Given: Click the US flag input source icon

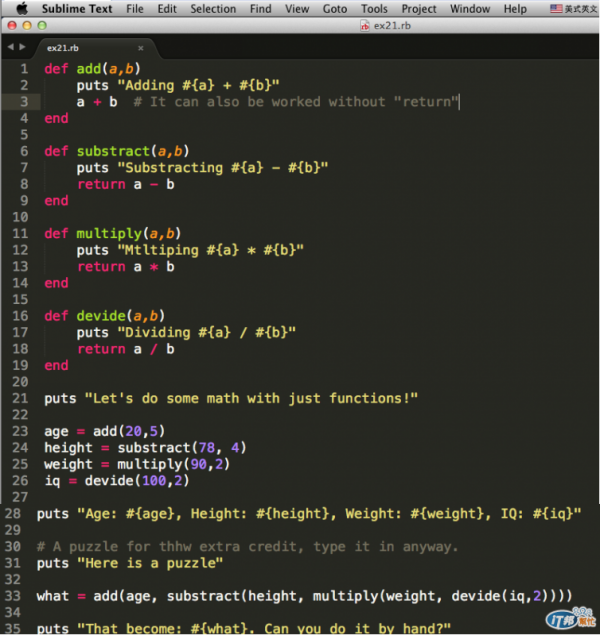Looking at the screenshot, I should [x=556, y=9].
